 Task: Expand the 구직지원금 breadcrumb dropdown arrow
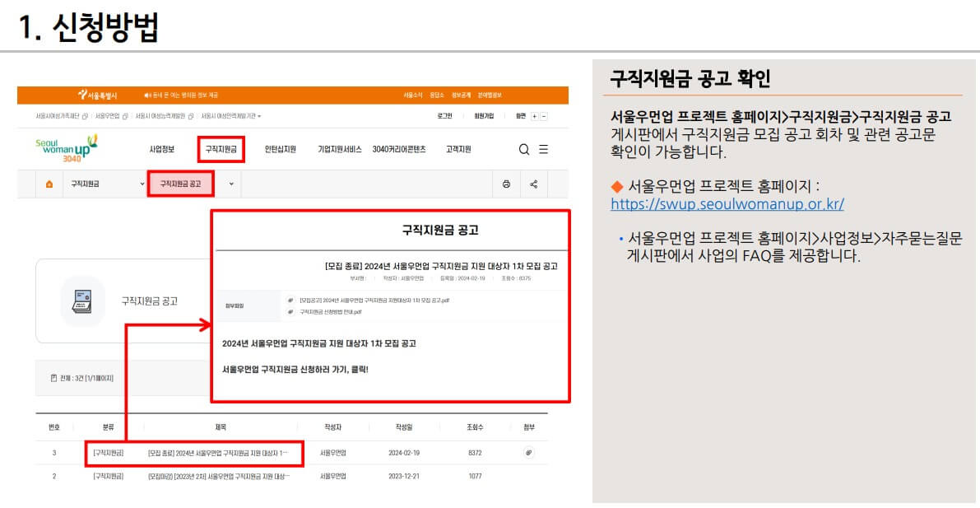(x=142, y=184)
